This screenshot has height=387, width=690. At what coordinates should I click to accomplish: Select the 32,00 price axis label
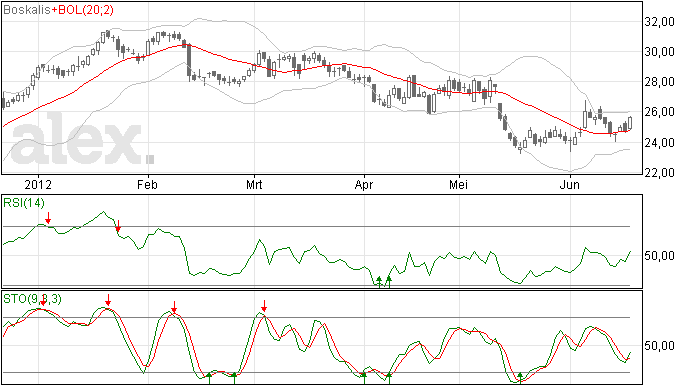pos(659,22)
